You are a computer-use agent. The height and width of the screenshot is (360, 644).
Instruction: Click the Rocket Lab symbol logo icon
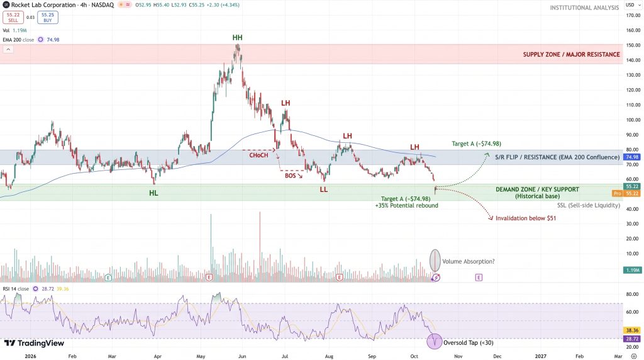6,5
